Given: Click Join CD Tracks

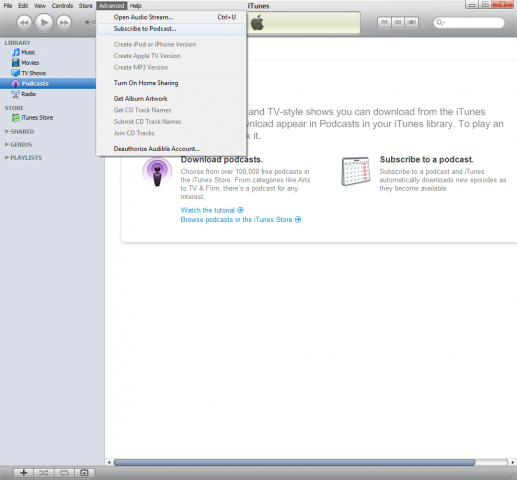Looking at the screenshot, I should point(171,133).
